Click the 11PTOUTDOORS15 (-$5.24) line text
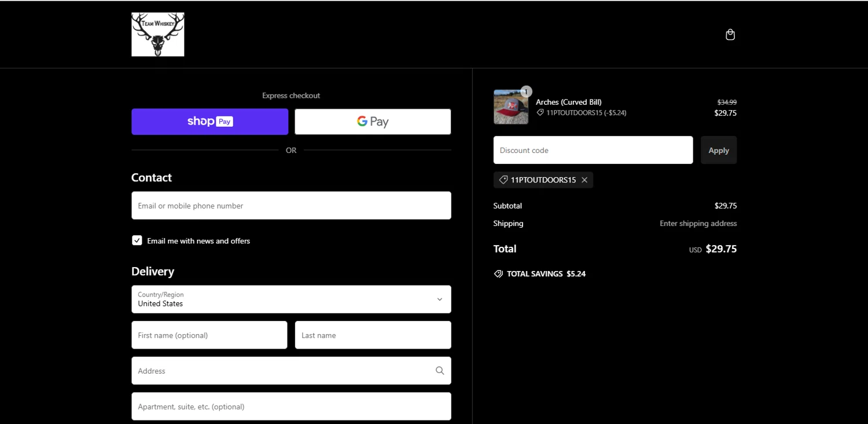Image resolution: width=868 pixels, height=424 pixels. point(586,113)
